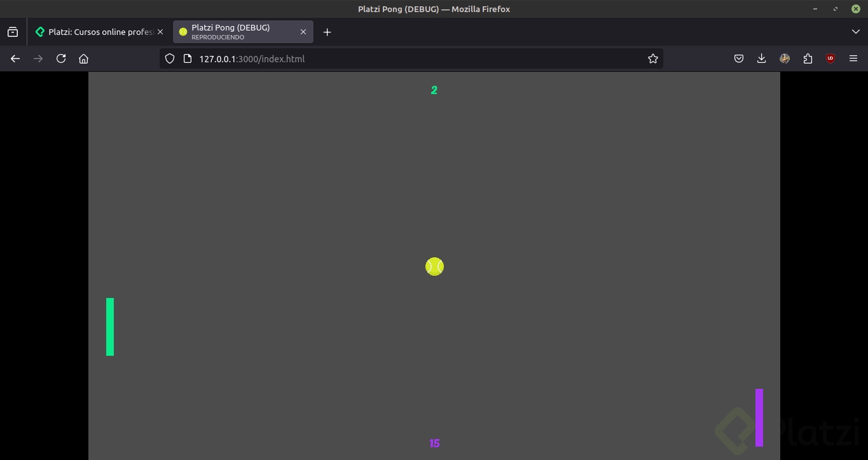Open a new tab with plus button
The image size is (868, 460).
point(327,32)
